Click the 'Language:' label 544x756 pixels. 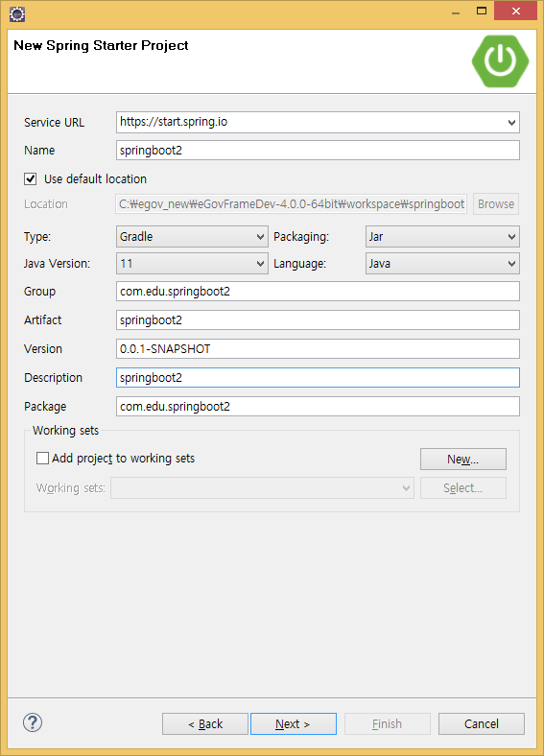click(299, 264)
